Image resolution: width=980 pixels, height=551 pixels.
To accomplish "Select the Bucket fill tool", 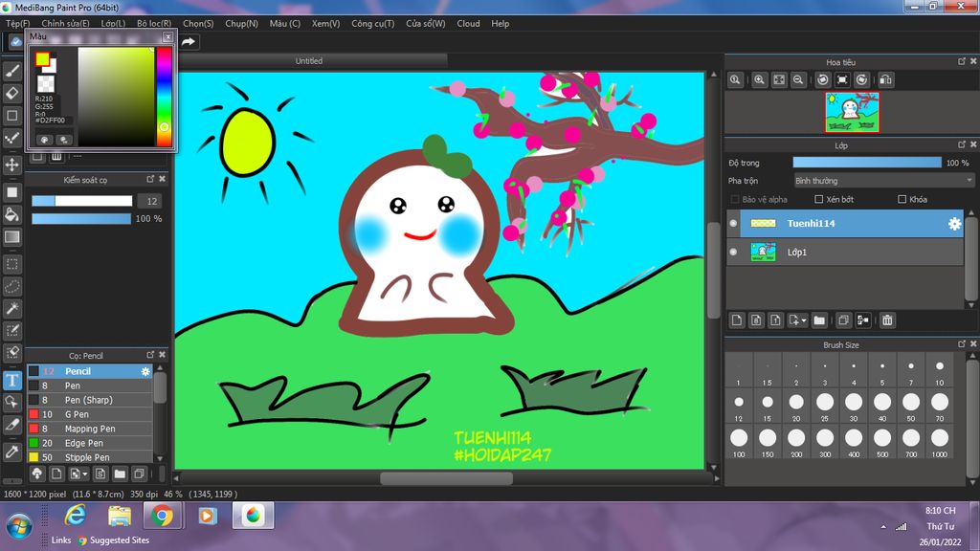I will click(11, 214).
